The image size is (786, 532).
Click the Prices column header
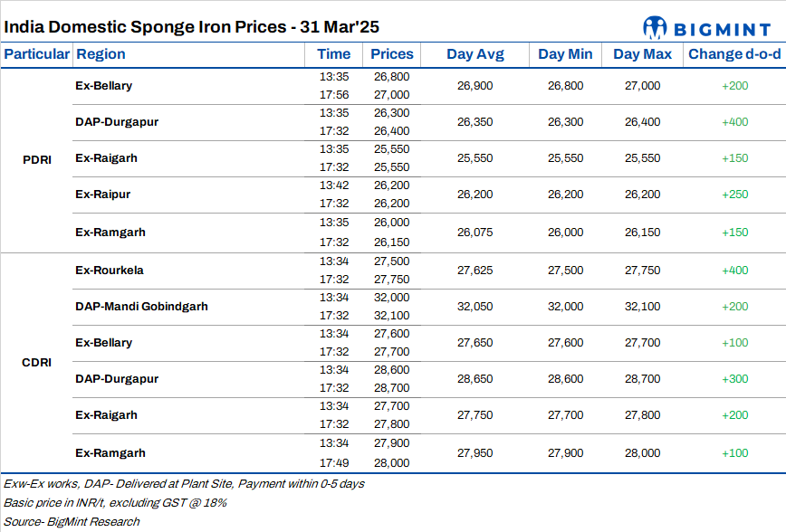click(x=392, y=54)
